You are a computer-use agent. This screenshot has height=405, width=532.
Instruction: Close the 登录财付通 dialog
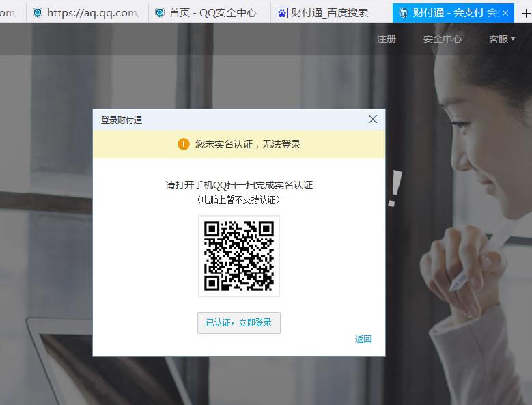click(x=373, y=119)
